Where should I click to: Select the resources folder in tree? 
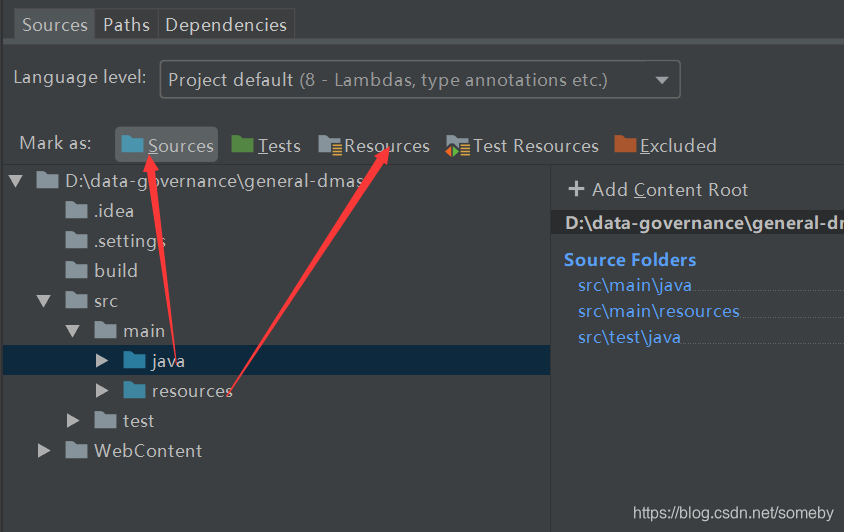tap(192, 391)
